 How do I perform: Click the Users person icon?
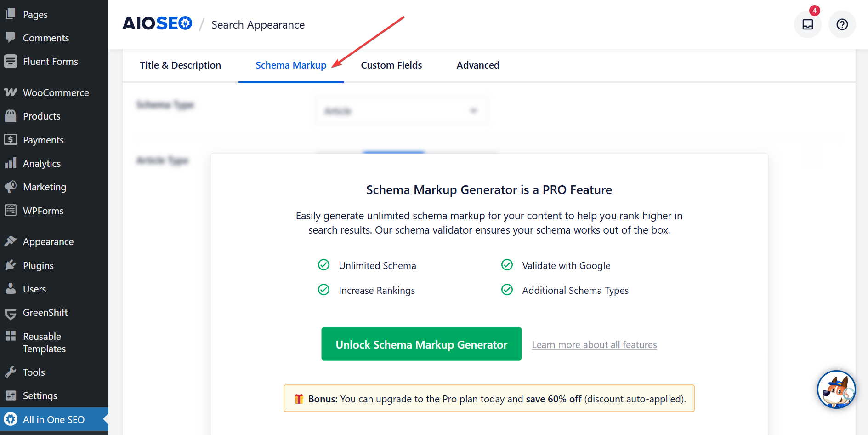click(x=10, y=289)
